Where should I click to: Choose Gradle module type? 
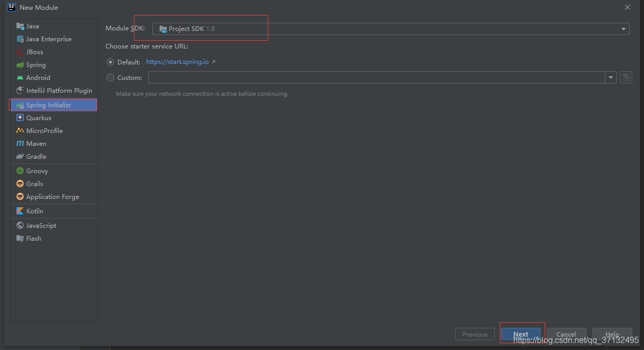click(x=54, y=157)
